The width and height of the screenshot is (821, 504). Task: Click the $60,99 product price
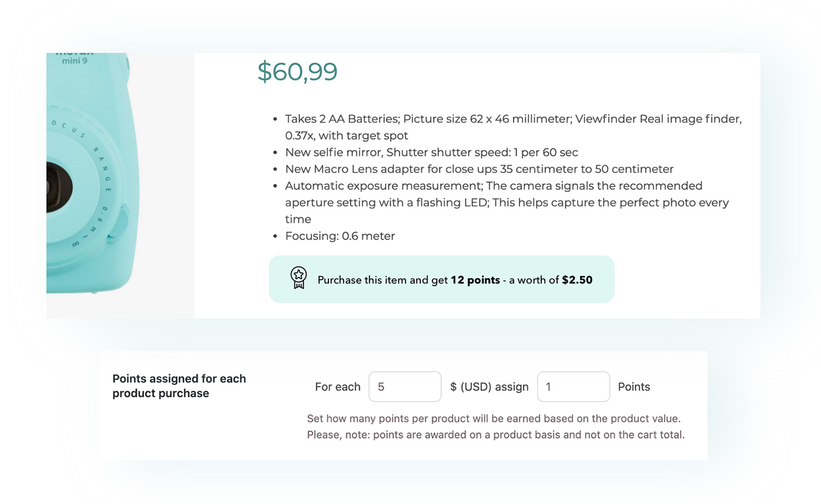pyautogui.click(x=297, y=72)
